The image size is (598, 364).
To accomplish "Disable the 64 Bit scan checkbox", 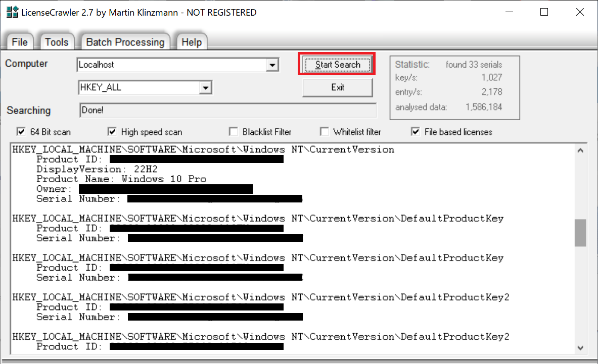I will [x=21, y=132].
